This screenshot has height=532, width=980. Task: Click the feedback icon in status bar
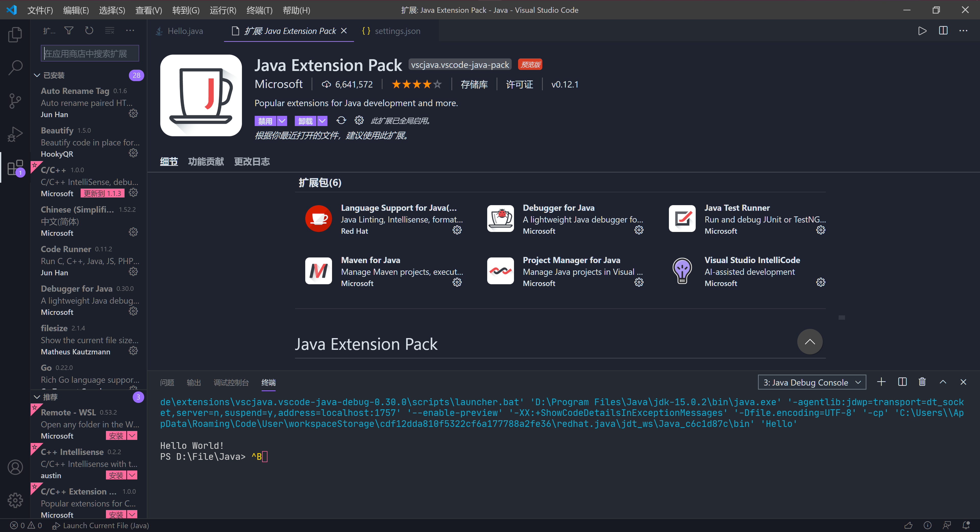pyautogui.click(x=947, y=526)
